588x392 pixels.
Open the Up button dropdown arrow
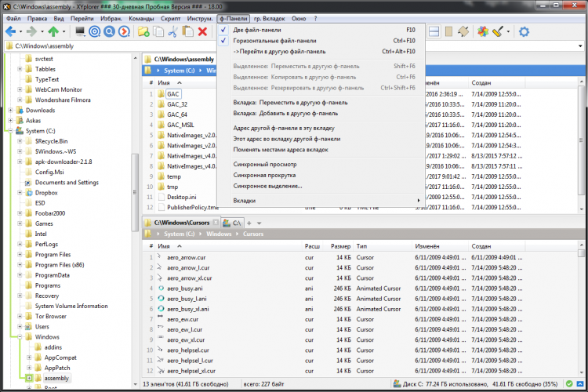(x=64, y=32)
